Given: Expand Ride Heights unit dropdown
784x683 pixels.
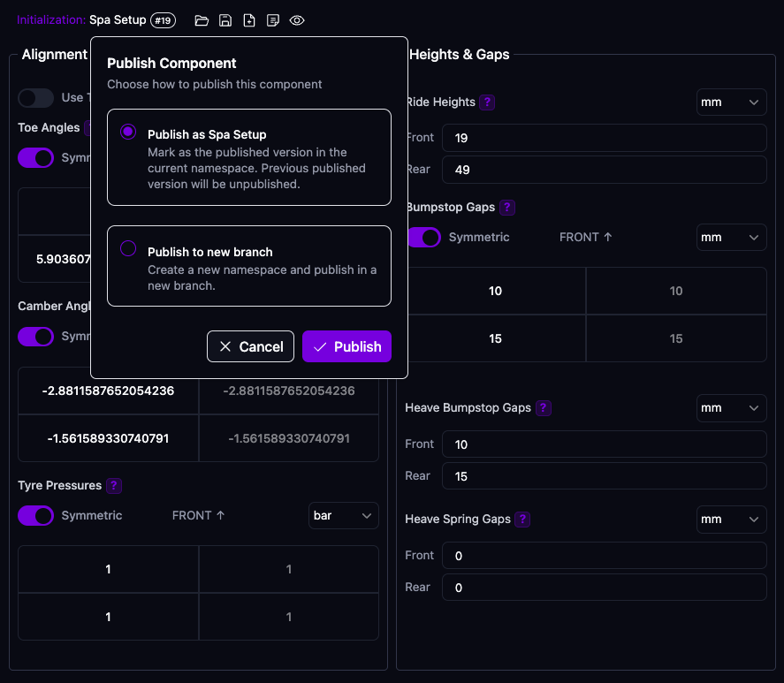Looking at the screenshot, I should [x=731, y=102].
